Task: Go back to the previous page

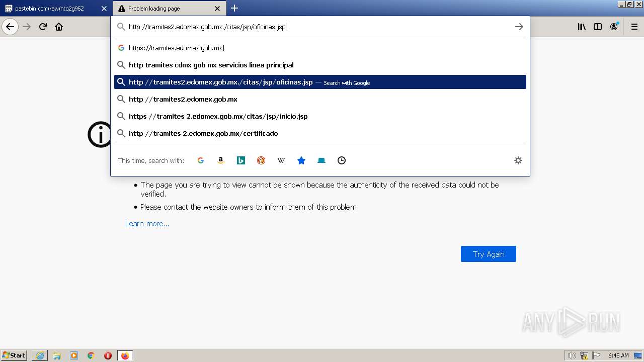Action: (x=10, y=27)
